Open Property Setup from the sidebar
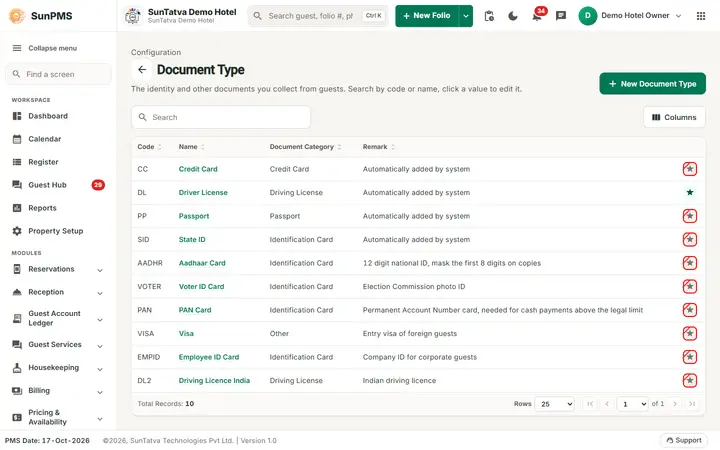The width and height of the screenshot is (720, 450). 58,231
